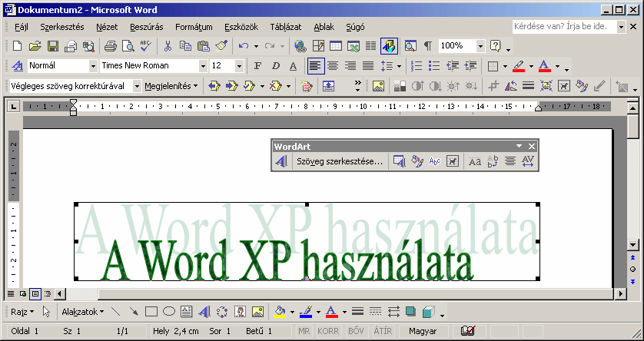The width and height of the screenshot is (644, 341).
Task: Insert a text box from drawing toolbar
Action: pos(187,312)
